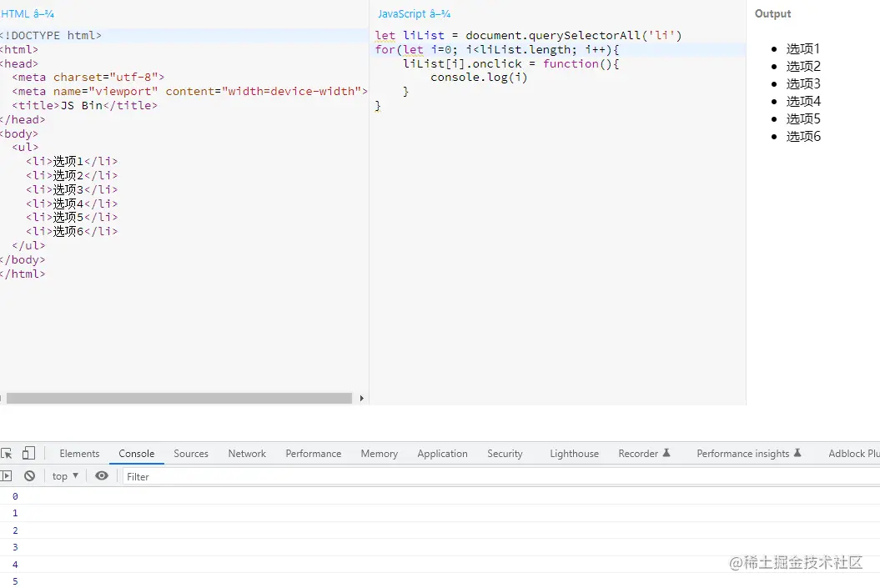
Task: Create live expression via eye icon
Action: point(102,475)
